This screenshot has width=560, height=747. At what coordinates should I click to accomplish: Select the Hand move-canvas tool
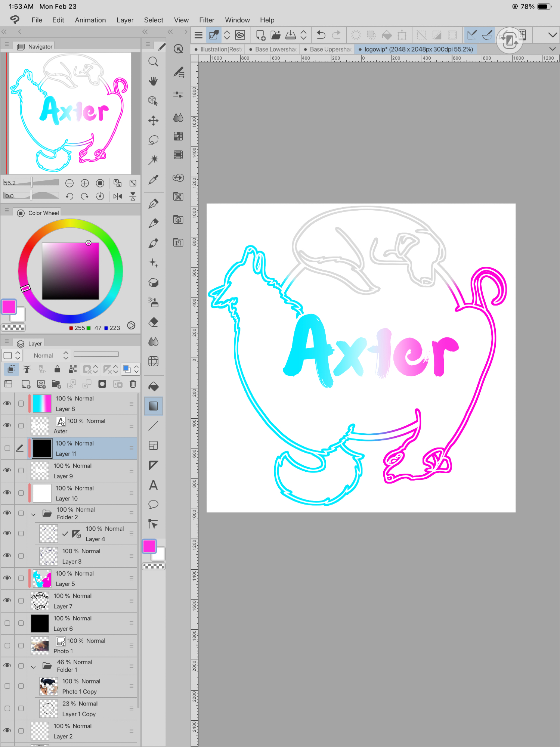(153, 81)
